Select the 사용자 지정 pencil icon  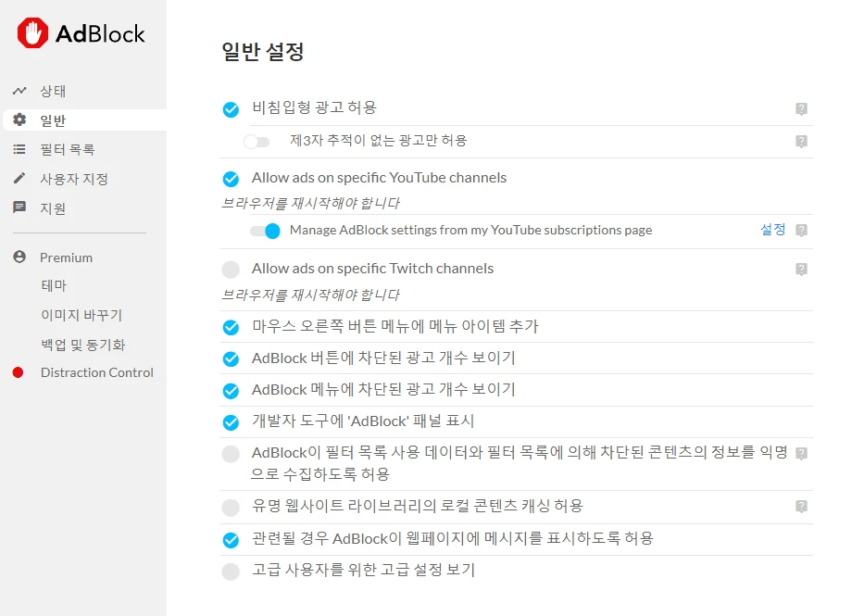(20, 179)
